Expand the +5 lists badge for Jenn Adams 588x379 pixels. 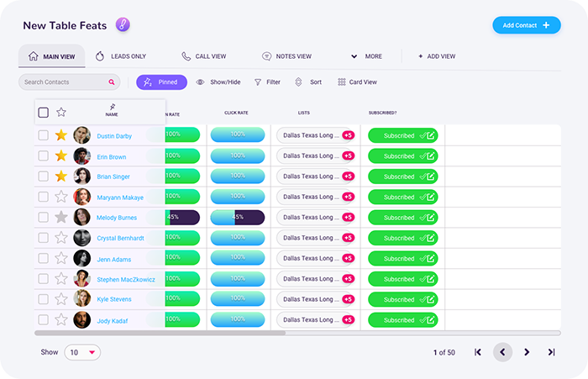(349, 258)
